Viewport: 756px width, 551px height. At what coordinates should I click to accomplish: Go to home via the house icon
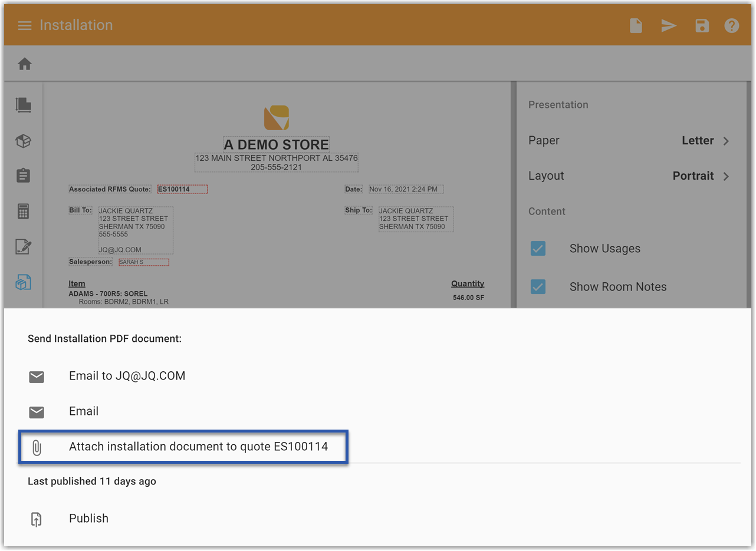(24, 64)
